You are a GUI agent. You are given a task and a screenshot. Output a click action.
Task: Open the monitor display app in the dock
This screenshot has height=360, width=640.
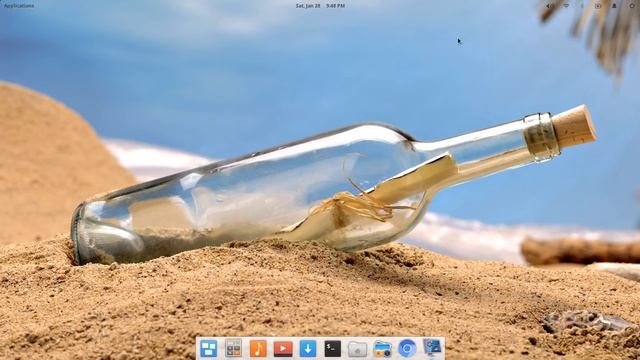pyautogui.click(x=432, y=348)
